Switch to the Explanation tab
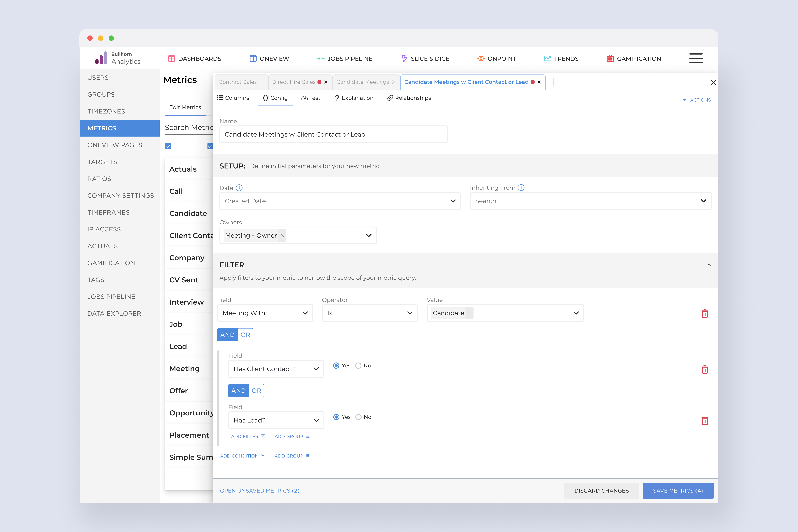This screenshot has width=798, height=532. coord(354,98)
